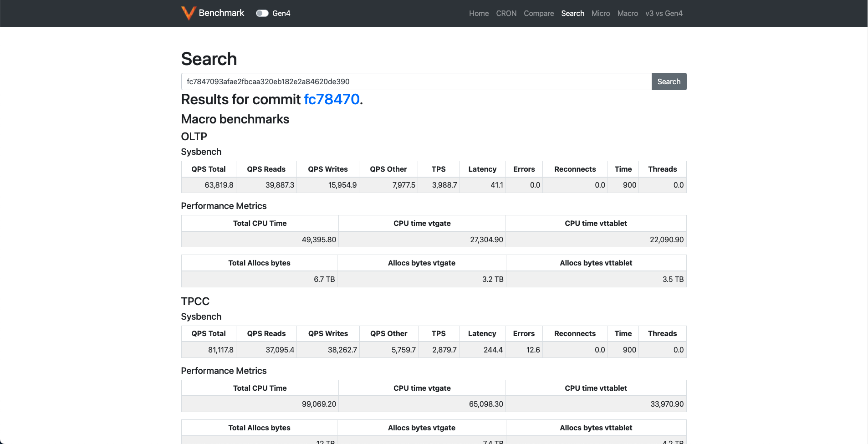Open the Compare page
This screenshot has height=444, width=868.
pos(539,13)
